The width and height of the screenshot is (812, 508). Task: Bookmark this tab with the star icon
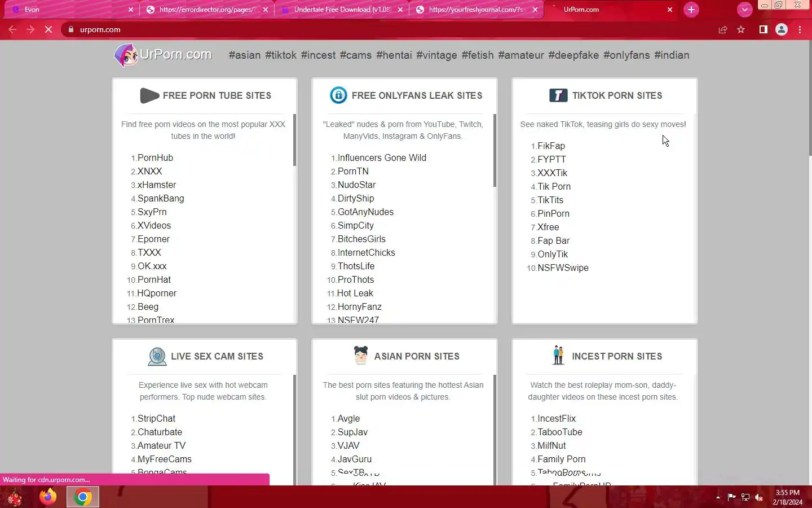click(741, 29)
